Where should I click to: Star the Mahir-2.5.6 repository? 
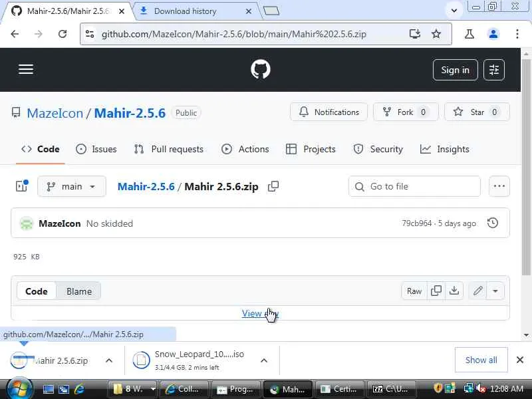pyautogui.click(x=477, y=112)
